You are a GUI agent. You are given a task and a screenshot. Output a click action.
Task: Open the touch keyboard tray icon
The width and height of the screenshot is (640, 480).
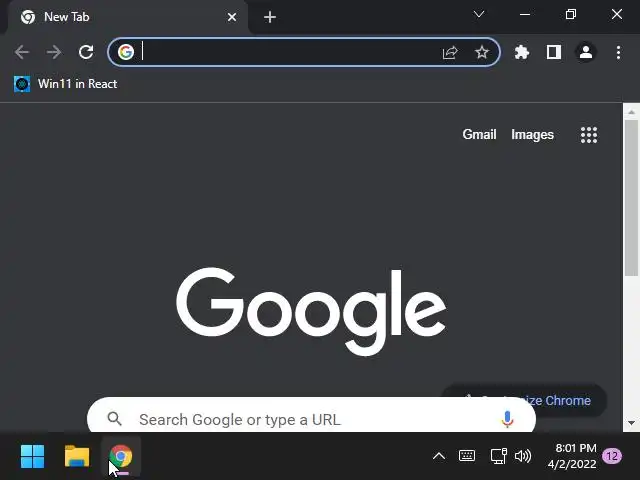coord(467,456)
